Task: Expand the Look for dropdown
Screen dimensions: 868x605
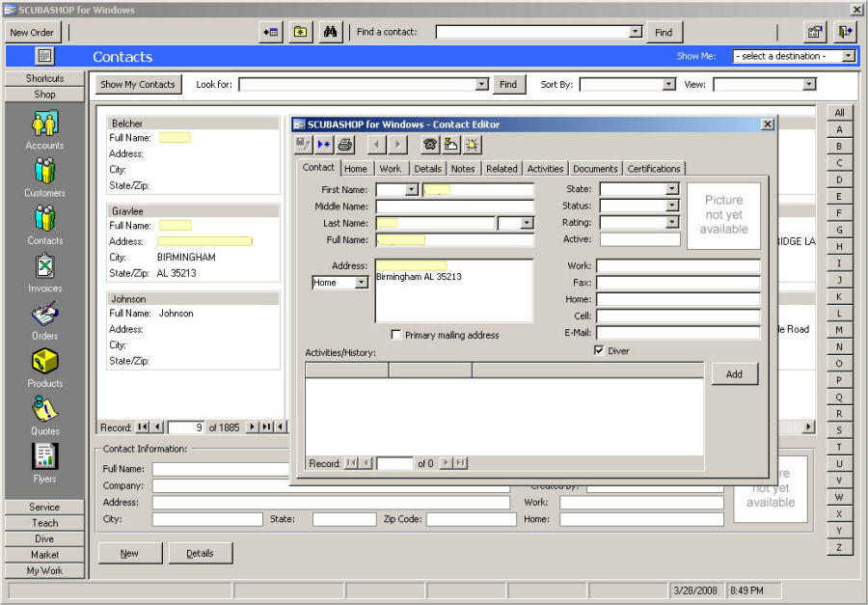Action: pyautogui.click(x=482, y=84)
